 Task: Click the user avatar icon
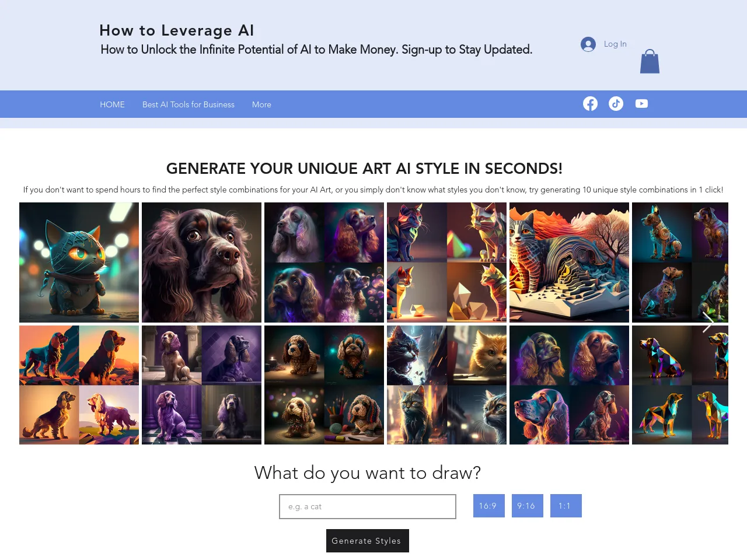coord(588,44)
